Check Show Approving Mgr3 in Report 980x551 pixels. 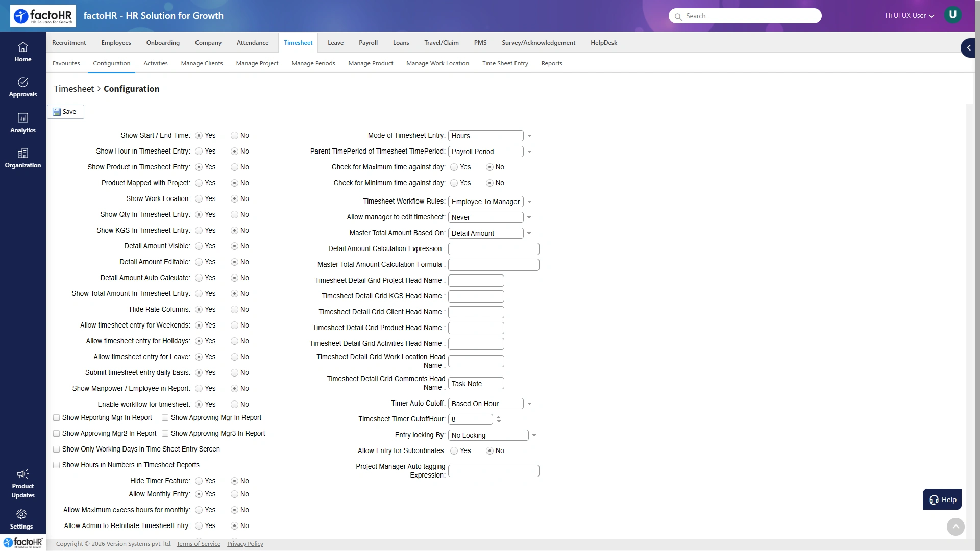[x=165, y=434]
